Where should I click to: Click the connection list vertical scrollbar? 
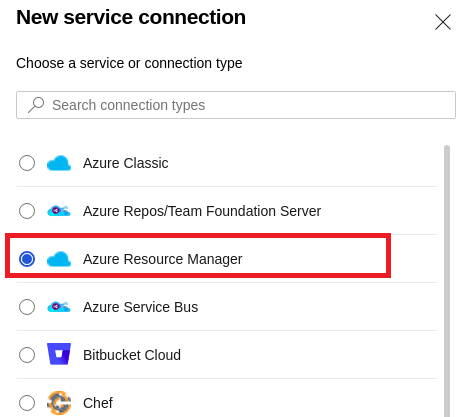pyautogui.click(x=447, y=281)
